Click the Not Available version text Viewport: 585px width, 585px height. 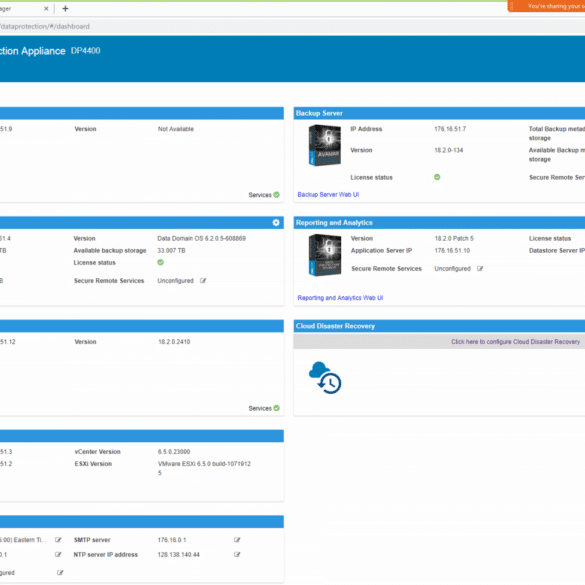pyautogui.click(x=175, y=129)
